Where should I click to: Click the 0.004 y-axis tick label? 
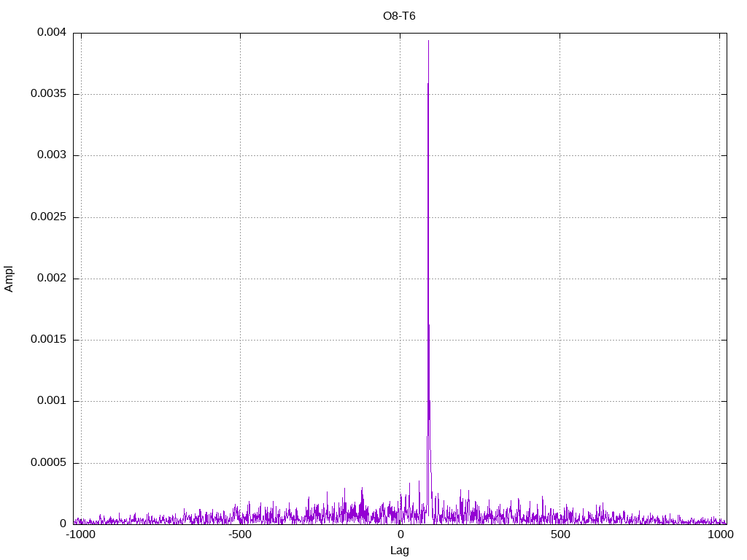51,33
